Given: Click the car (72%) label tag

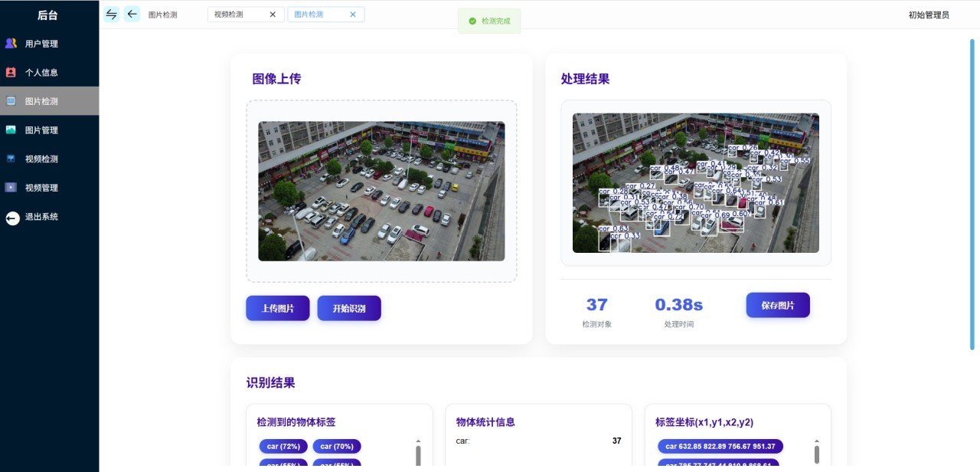Looking at the screenshot, I should click(x=283, y=446).
